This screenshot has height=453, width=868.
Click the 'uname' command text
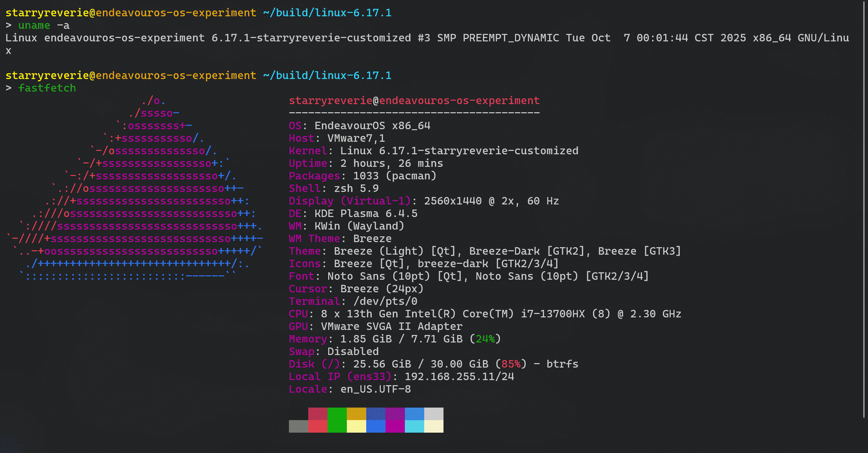tap(34, 25)
